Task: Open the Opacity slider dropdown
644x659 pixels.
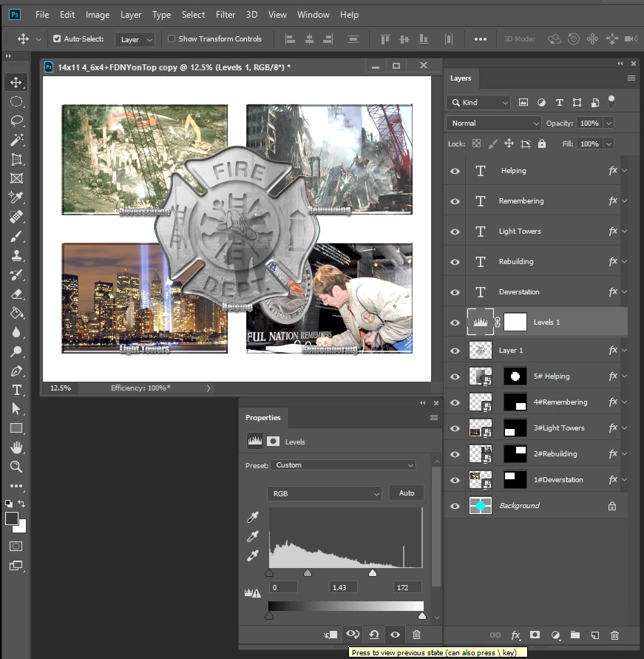Action: click(x=609, y=123)
